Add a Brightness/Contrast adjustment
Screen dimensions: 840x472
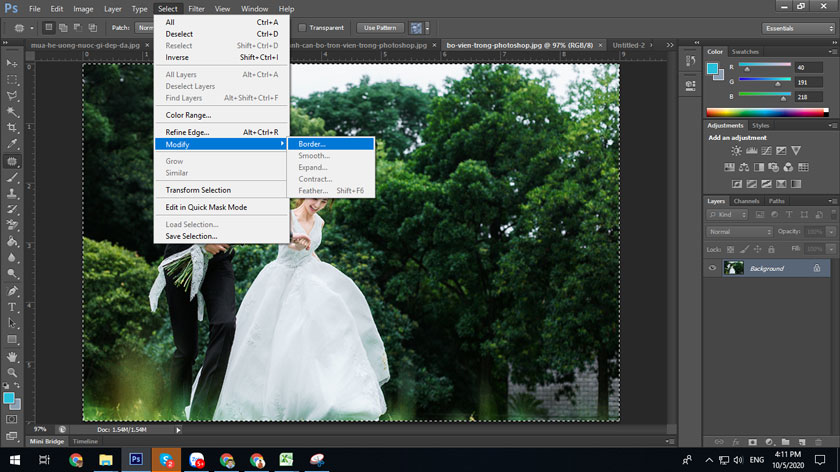tap(737, 151)
